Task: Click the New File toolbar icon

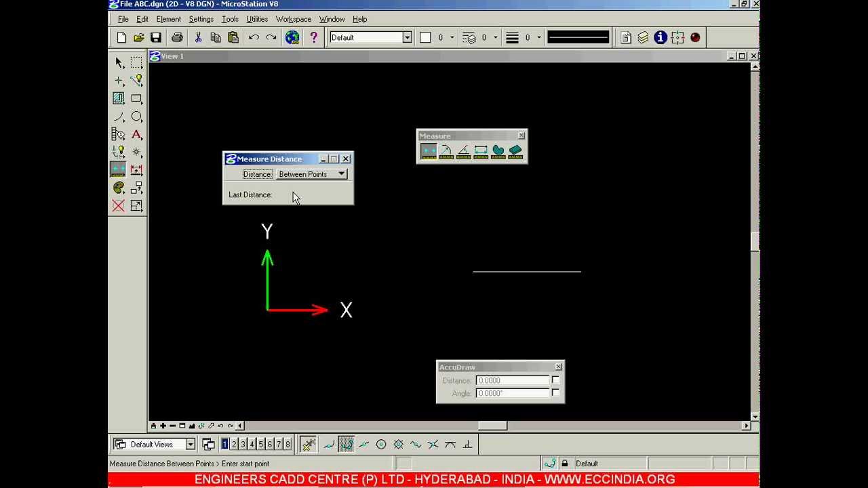Action: (x=121, y=37)
